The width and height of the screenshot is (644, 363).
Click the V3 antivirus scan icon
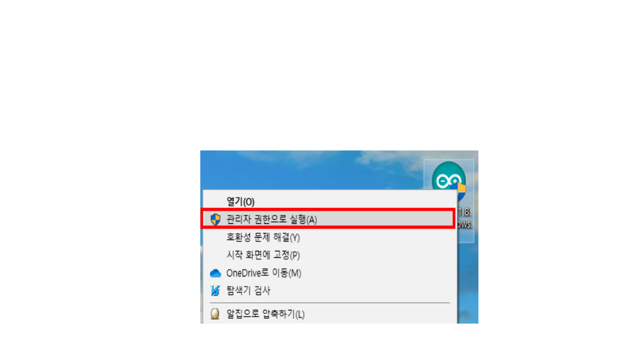[x=215, y=291]
